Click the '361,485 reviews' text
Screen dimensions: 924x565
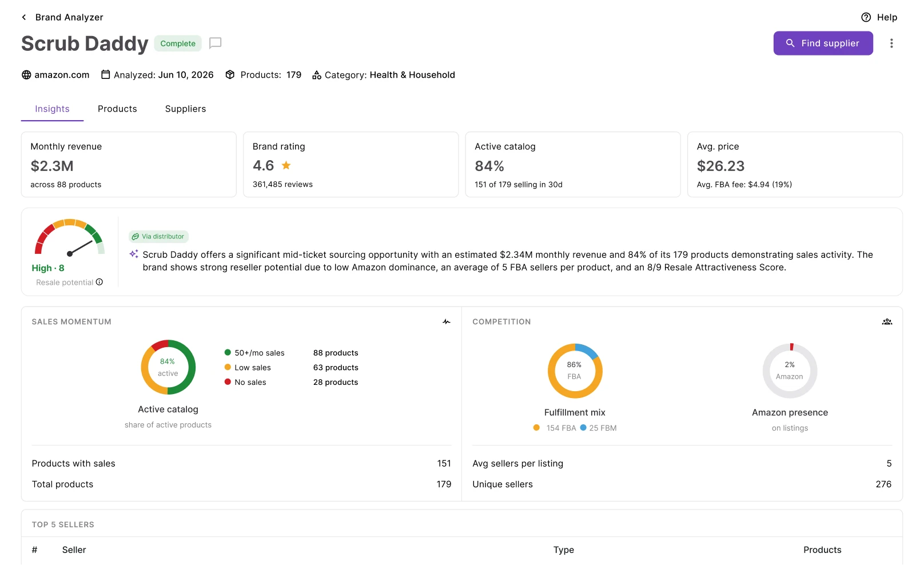point(282,184)
